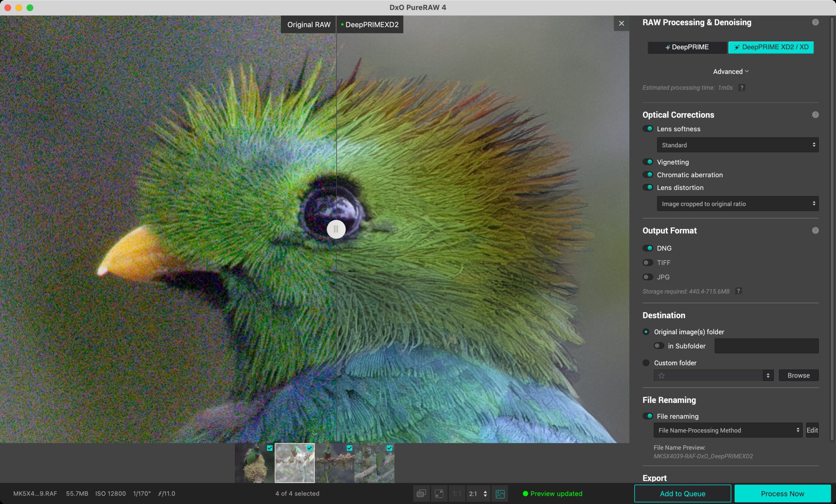The height and width of the screenshot is (504, 836).
Task: Select Original image(s) folder destination
Action: pyautogui.click(x=646, y=332)
